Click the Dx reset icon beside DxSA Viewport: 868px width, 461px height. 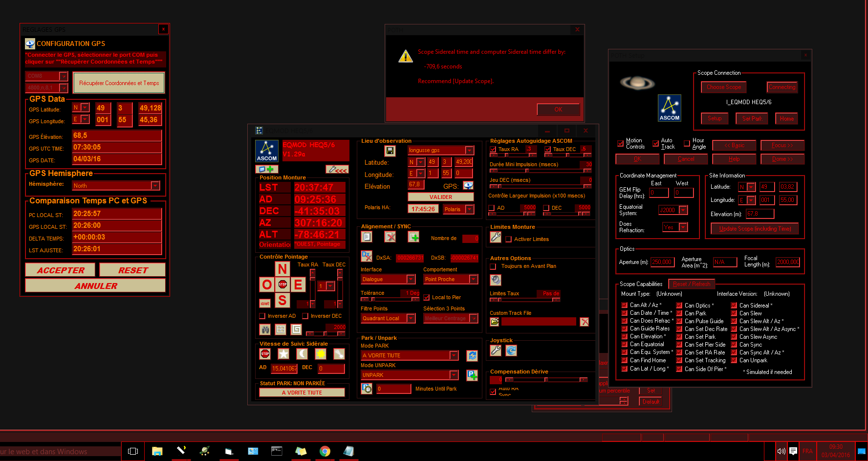(x=367, y=256)
